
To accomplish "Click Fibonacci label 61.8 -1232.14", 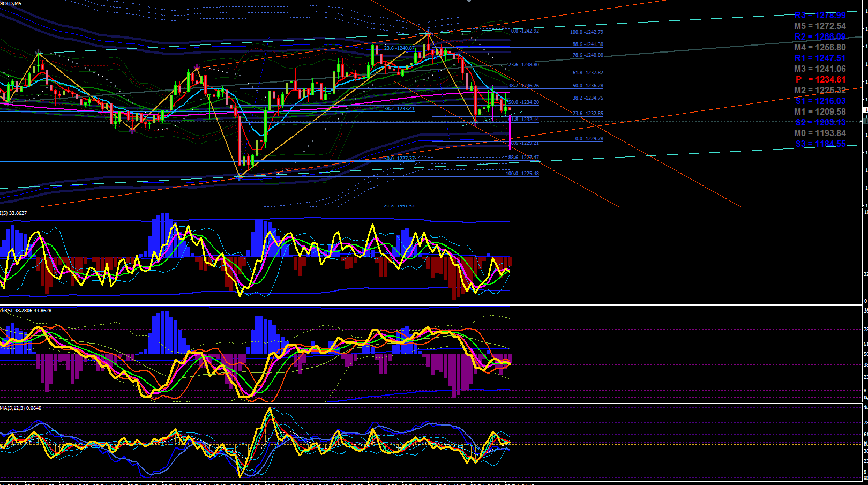I will pyautogui.click(x=525, y=120).
